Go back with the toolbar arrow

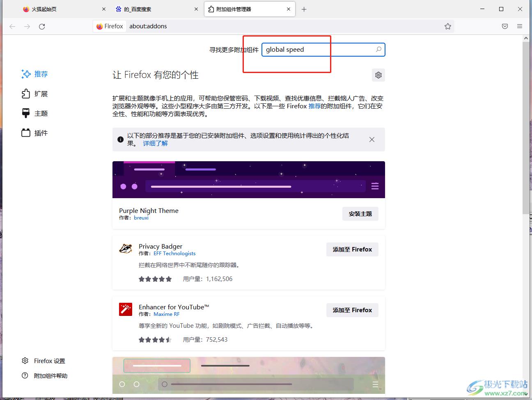coord(12,26)
